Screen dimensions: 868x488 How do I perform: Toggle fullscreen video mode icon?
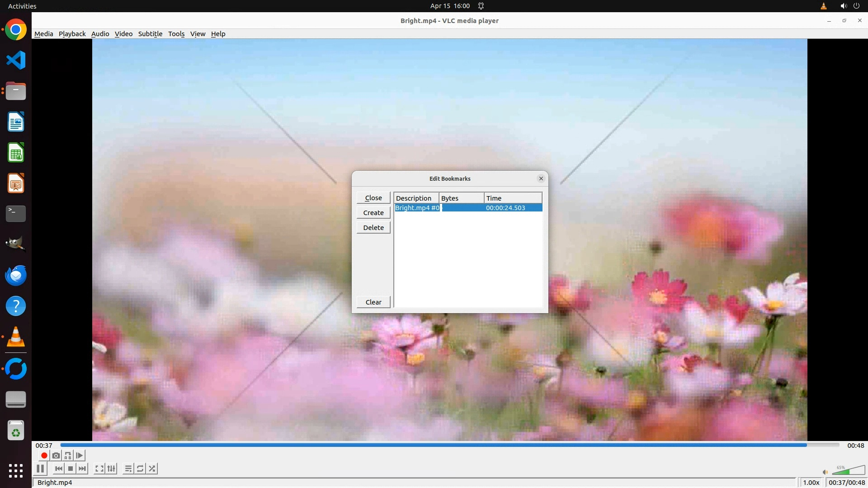99,469
